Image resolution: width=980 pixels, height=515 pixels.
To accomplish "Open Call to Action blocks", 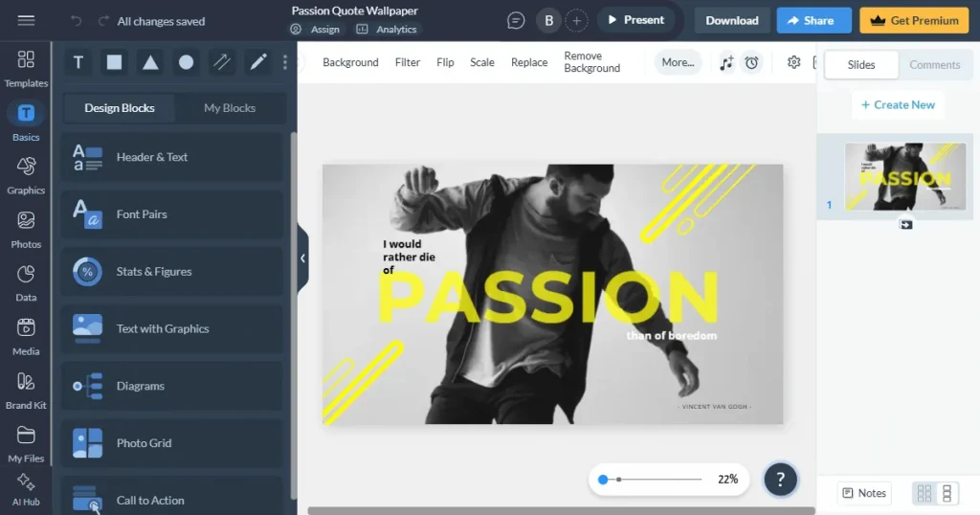I will [172, 497].
